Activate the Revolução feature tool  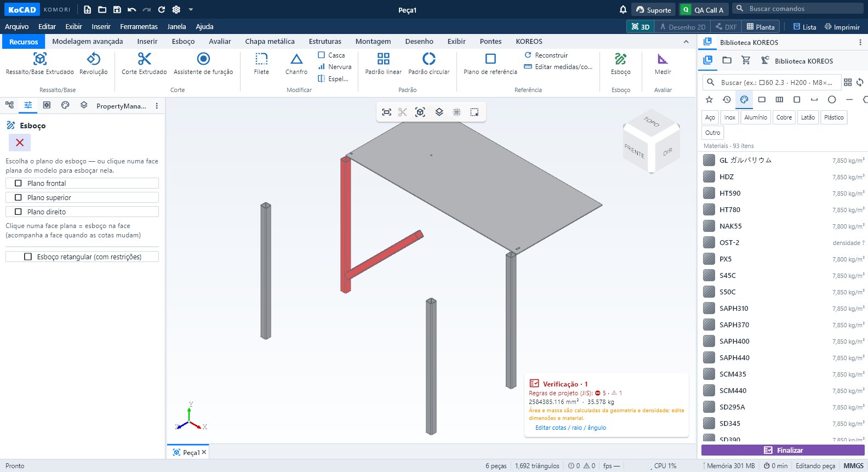tap(94, 64)
